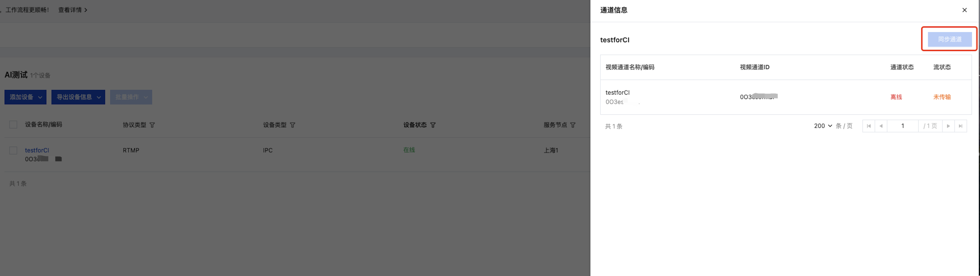Click the 查看详情 link
Viewport: 980px width, 276px height.
[x=73, y=10]
